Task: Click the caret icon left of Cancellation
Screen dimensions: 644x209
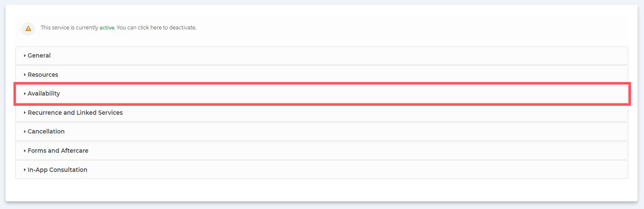Action: (x=25, y=132)
